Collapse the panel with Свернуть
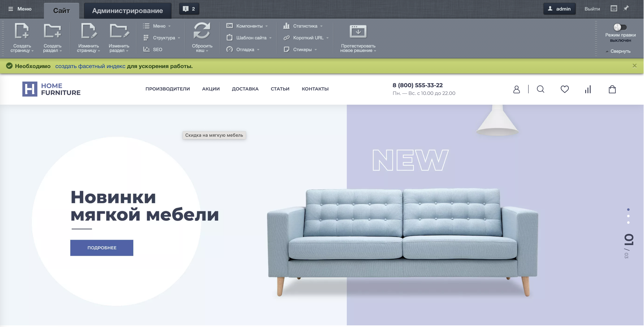644x327 pixels. [x=618, y=51]
